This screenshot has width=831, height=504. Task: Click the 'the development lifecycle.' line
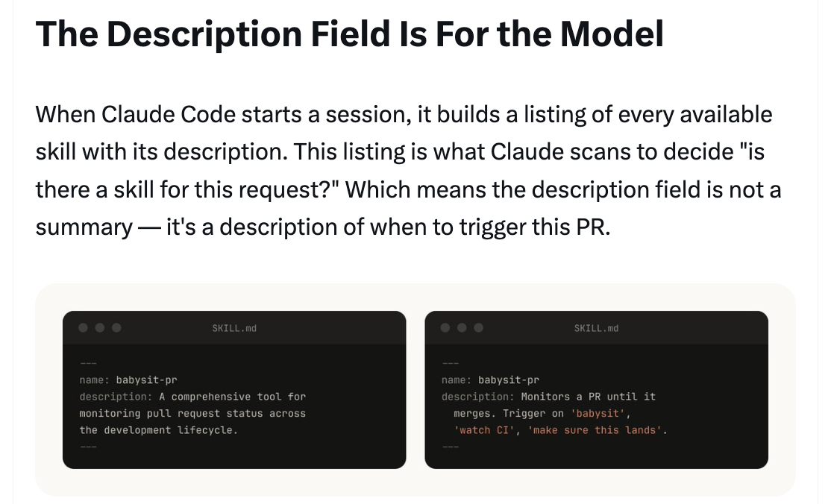point(158,430)
